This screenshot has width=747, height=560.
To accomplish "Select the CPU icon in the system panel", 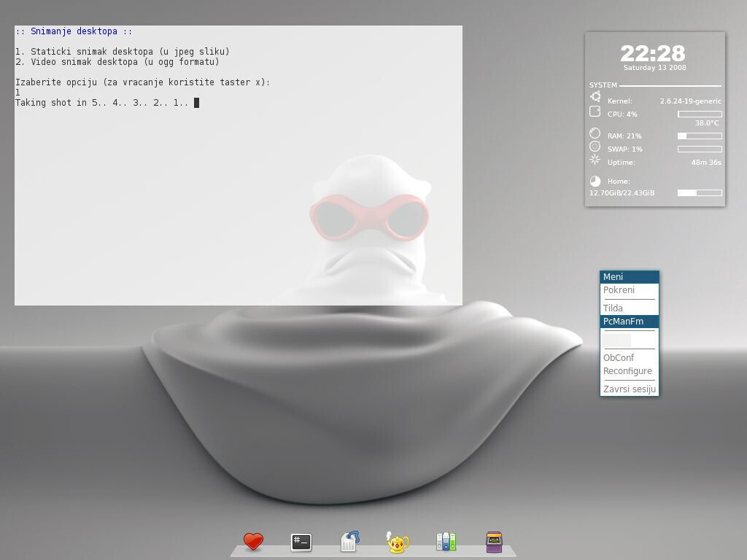I will tap(594, 114).
